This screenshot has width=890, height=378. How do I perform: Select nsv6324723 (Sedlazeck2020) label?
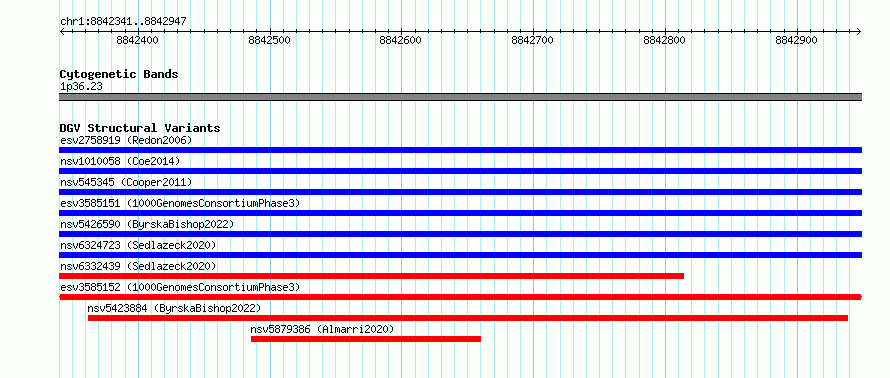click(138, 245)
